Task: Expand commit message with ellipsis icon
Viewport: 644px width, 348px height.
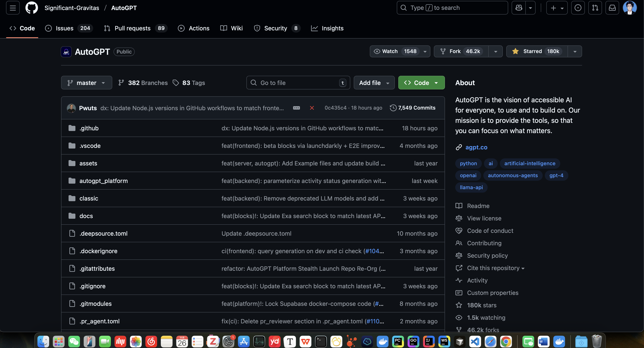Action: [x=297, y=108]
